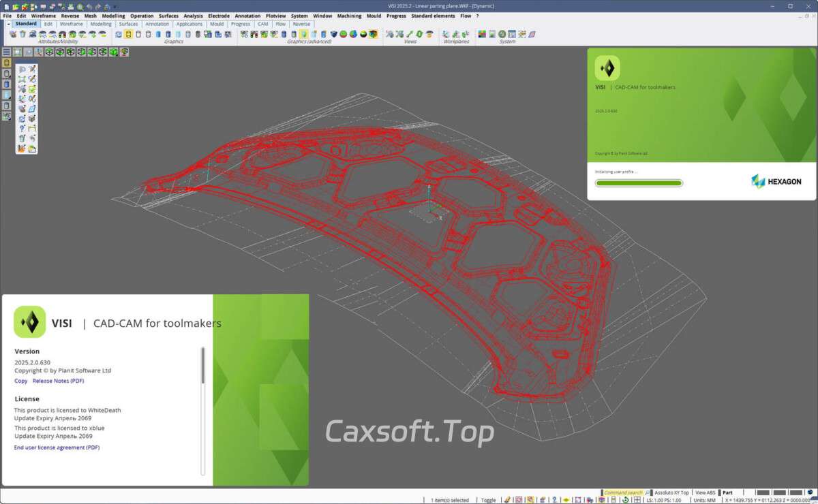Screen dimensions: 818x504
Task: Click the help question mark icon in status bar
Action: [x=554, y=500]
